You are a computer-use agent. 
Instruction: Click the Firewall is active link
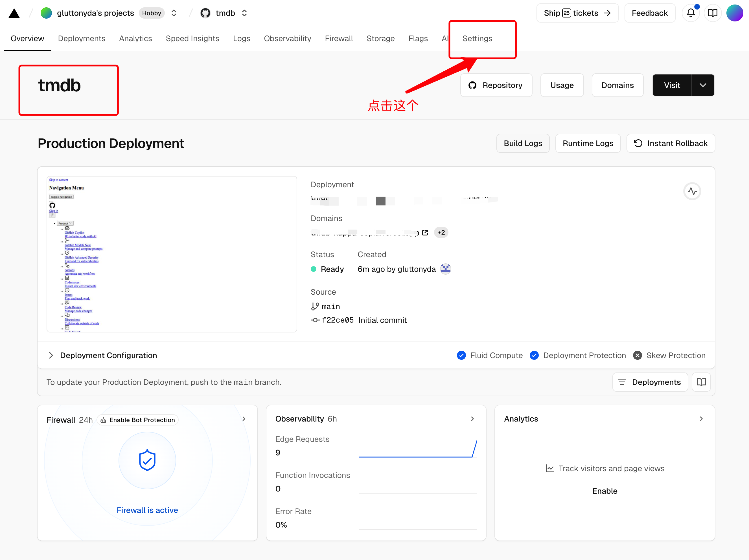coord(147,510)
